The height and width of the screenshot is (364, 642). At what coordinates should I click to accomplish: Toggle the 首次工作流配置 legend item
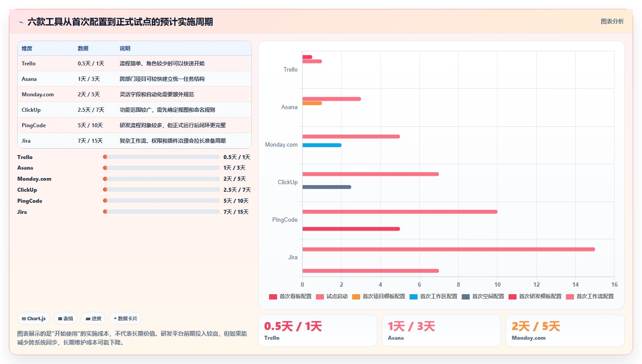tap(590, 296)
